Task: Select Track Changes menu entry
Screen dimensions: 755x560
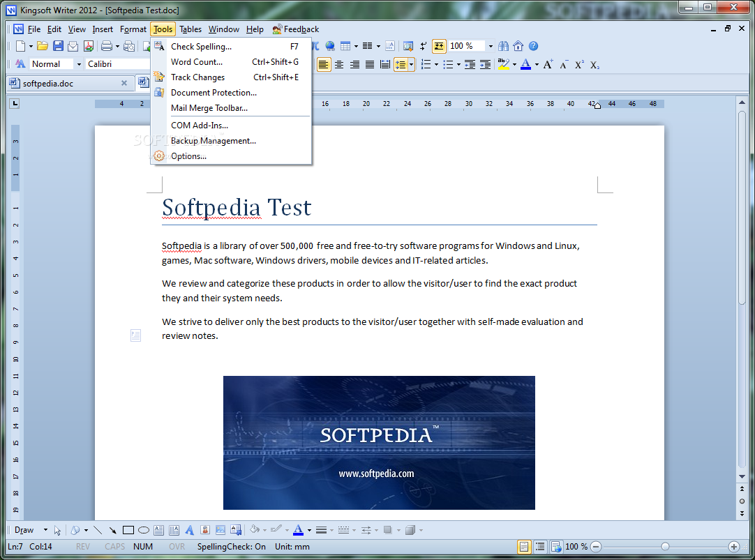Action: click(232, 77)
